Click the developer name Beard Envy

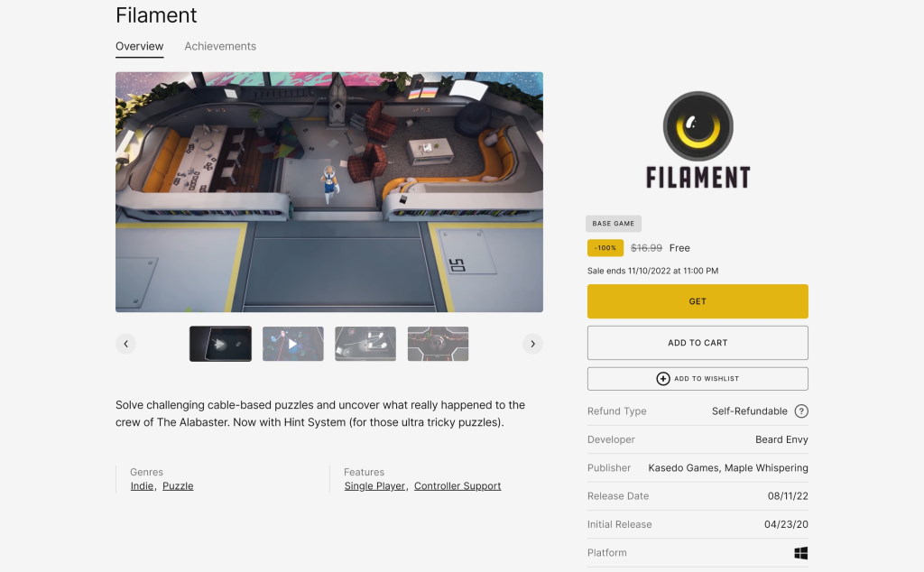click(781, 439)
